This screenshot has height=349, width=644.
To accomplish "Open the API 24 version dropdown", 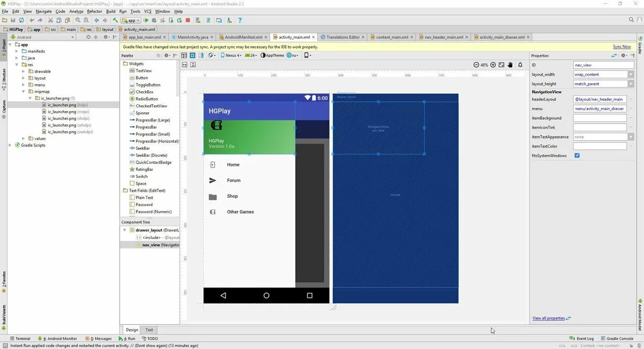I will click(251, 55).
